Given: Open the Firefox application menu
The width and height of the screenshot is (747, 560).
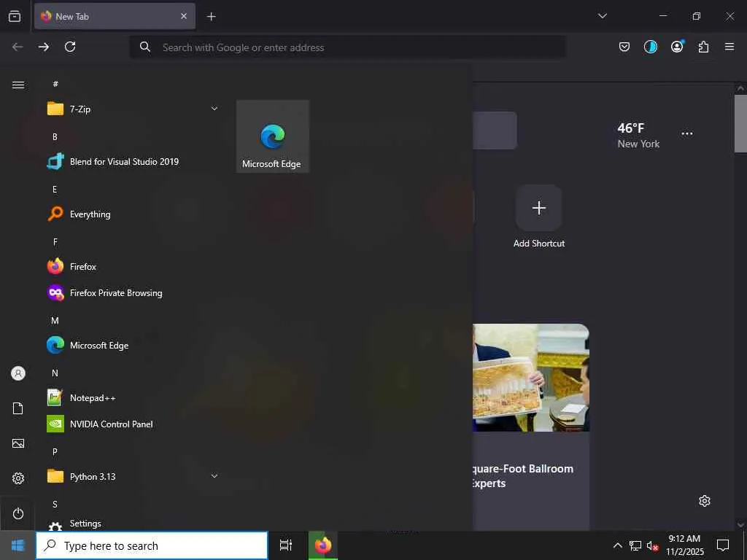Looking at the screenshot, I should (x=729, y=47).
